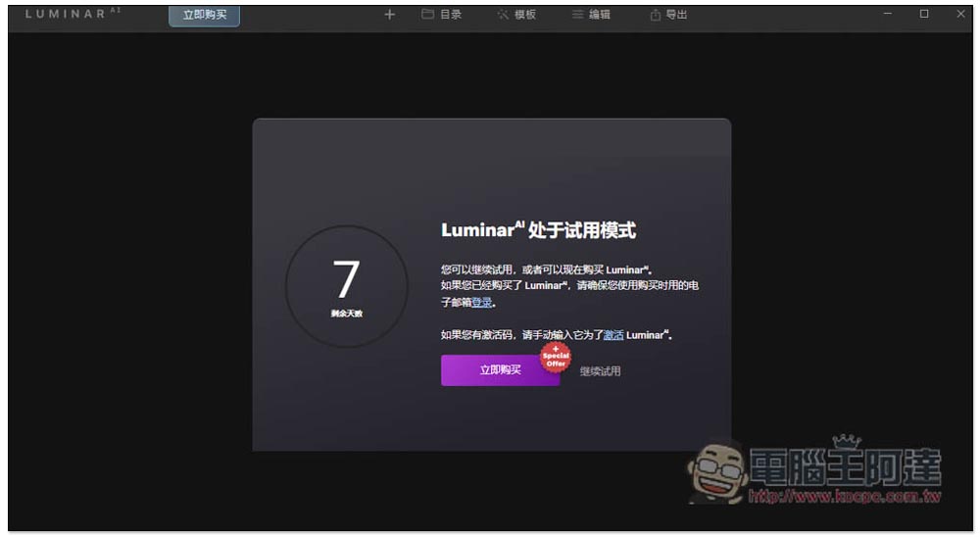Open the 激活 activation link
This screenshot has height=537, width=980.
[x=613, y=335]
